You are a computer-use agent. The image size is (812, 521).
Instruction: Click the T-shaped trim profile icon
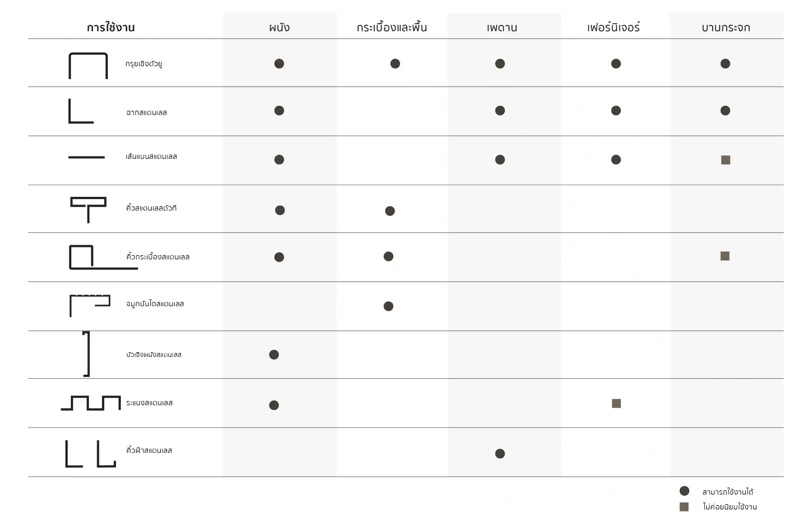[88, 209]
